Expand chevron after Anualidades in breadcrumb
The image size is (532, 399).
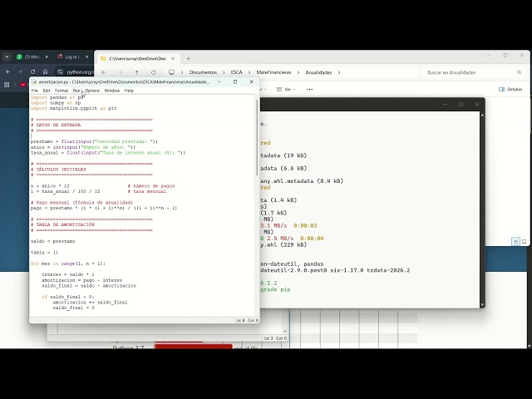(339, 72)
